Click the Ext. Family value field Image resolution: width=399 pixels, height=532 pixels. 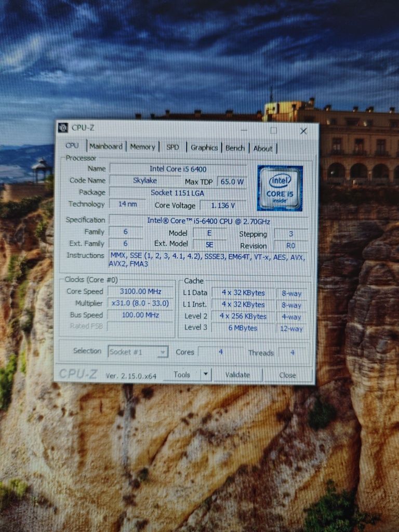[x=126, y=244]
